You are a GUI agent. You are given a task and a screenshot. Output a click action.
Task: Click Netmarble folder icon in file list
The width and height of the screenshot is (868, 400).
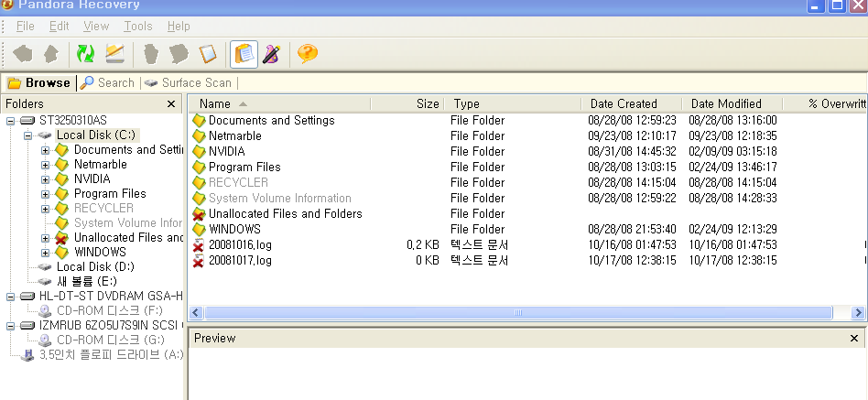[x=199, y=136]
